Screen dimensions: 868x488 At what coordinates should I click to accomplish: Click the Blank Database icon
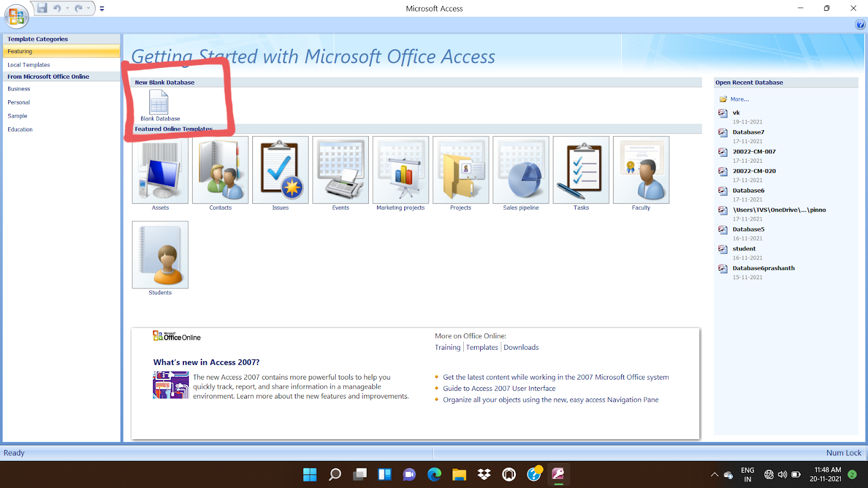tap(159, 102)
